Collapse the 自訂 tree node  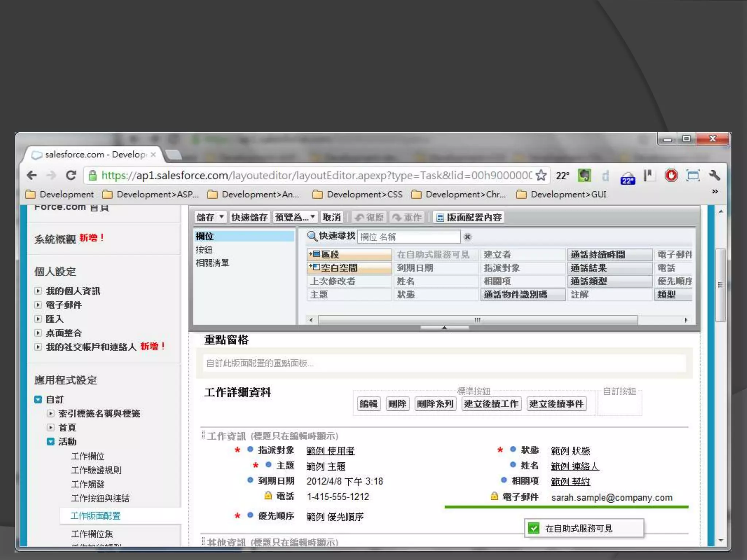pos(38,400)
